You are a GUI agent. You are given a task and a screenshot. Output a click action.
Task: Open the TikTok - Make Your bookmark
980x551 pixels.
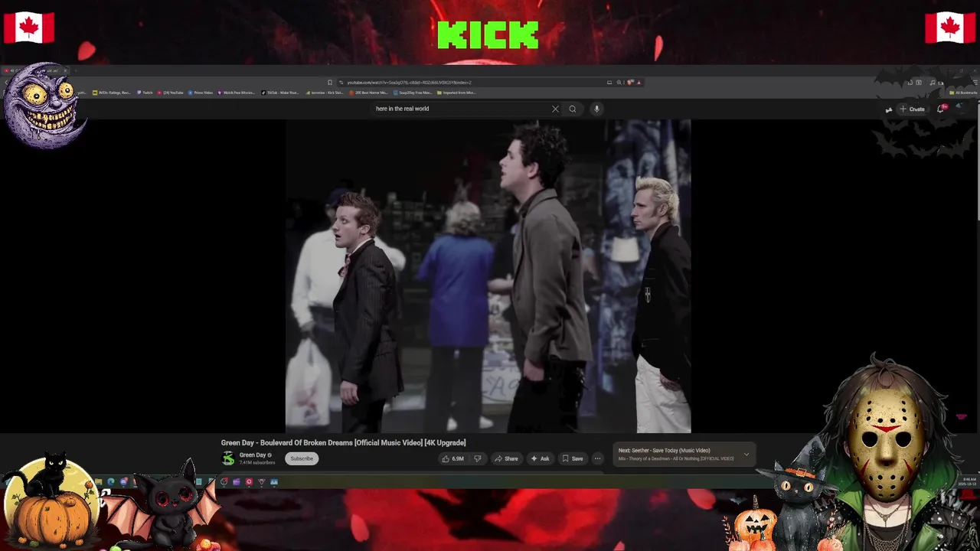point(280,93)
